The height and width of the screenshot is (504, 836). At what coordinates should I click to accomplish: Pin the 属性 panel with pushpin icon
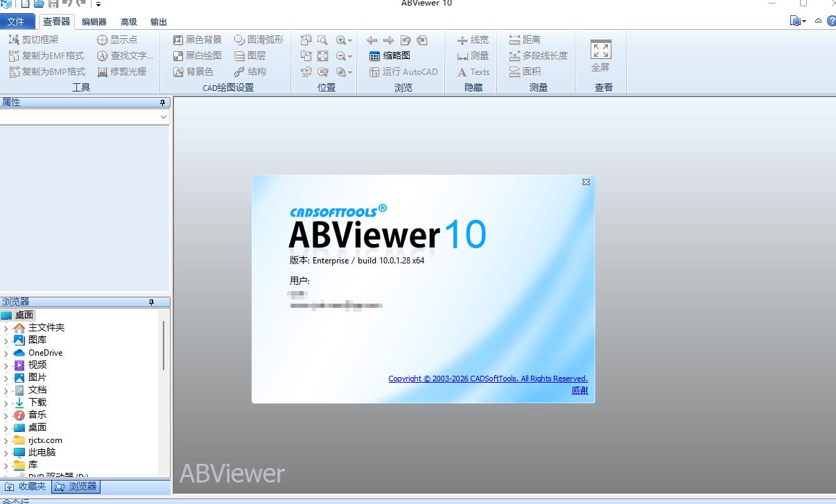point(163,103)
